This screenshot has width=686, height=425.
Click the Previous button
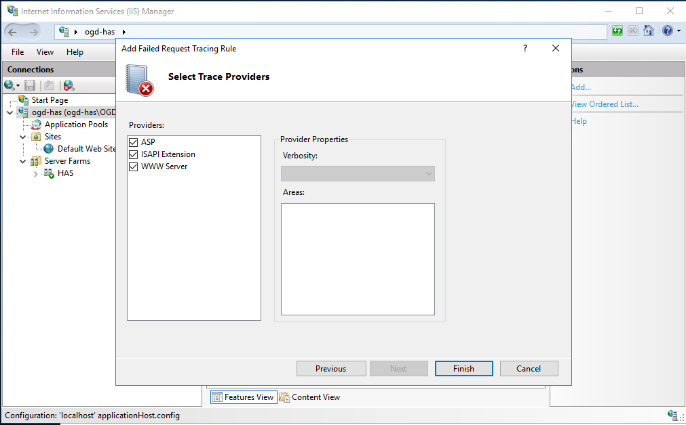pos(331,369)
